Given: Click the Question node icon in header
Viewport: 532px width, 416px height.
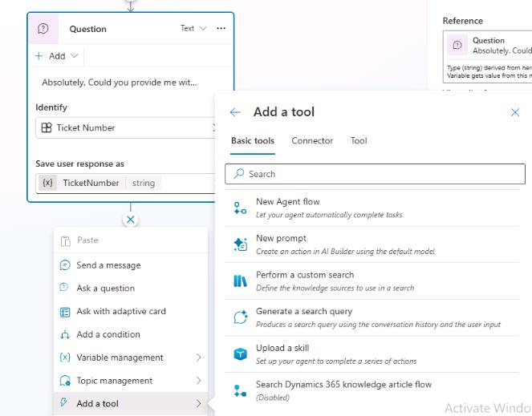Looking at the screenshot, I should pyautogui.click(x=43, y=29).
